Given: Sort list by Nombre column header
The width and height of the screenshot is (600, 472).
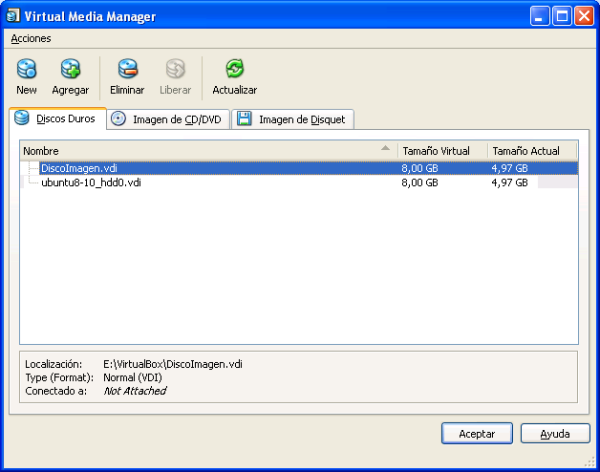Looking at the screenshot, I should (x=200, y=151).
